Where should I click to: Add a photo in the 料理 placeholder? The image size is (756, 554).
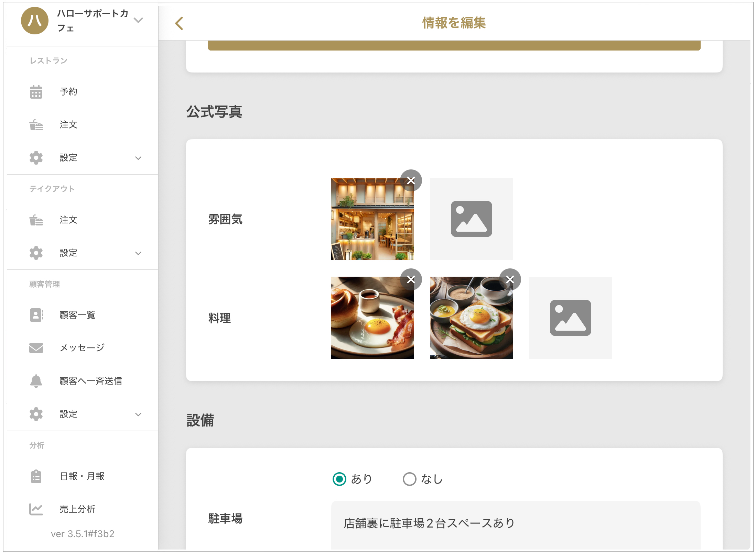[x=570, y=318]
